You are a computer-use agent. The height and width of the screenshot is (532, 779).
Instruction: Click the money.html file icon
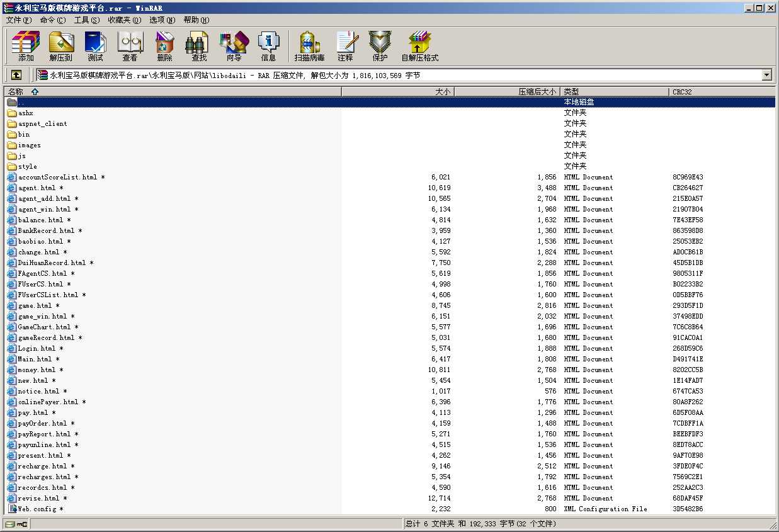(x=11, y=370)
